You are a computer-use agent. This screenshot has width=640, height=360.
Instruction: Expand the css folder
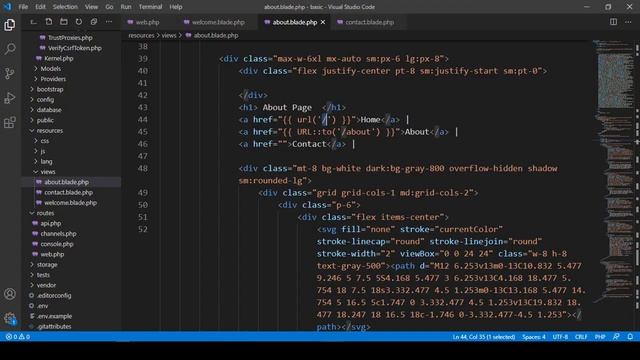pyautogui.click(x=44, y=141)
